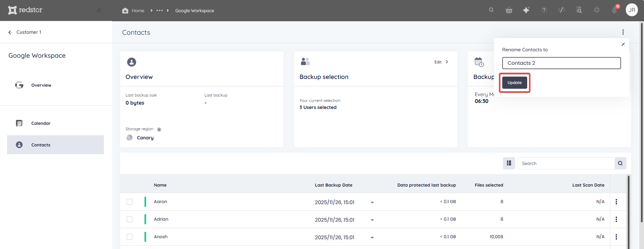Open the settings gear icon

click(x=597, y=10)
